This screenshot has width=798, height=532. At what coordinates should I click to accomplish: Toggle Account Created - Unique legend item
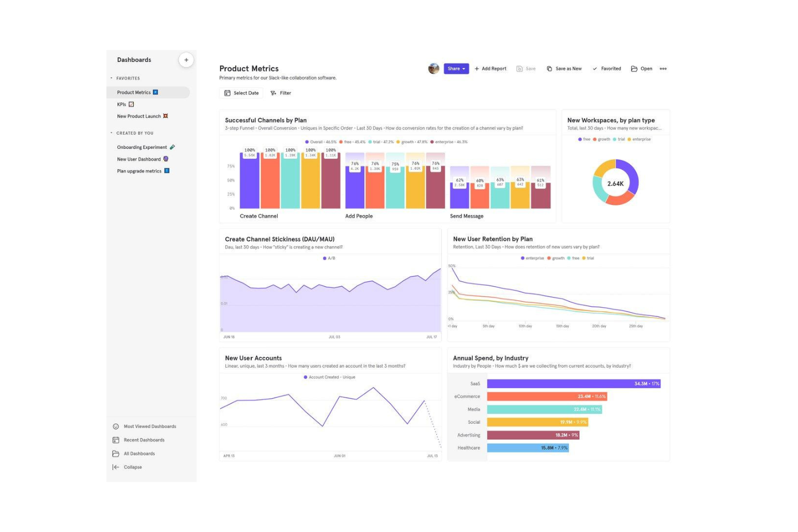pos(329,377)
